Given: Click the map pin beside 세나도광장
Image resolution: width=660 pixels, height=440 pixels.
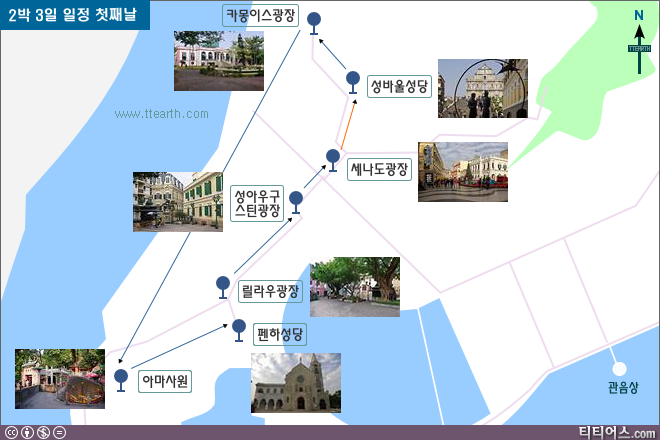Looking at the screenshot, I should point(333,160).
